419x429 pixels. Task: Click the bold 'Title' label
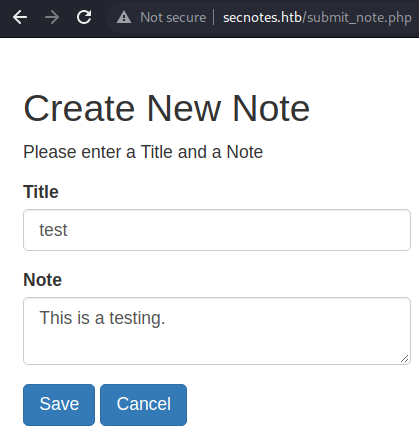(41, 192)
